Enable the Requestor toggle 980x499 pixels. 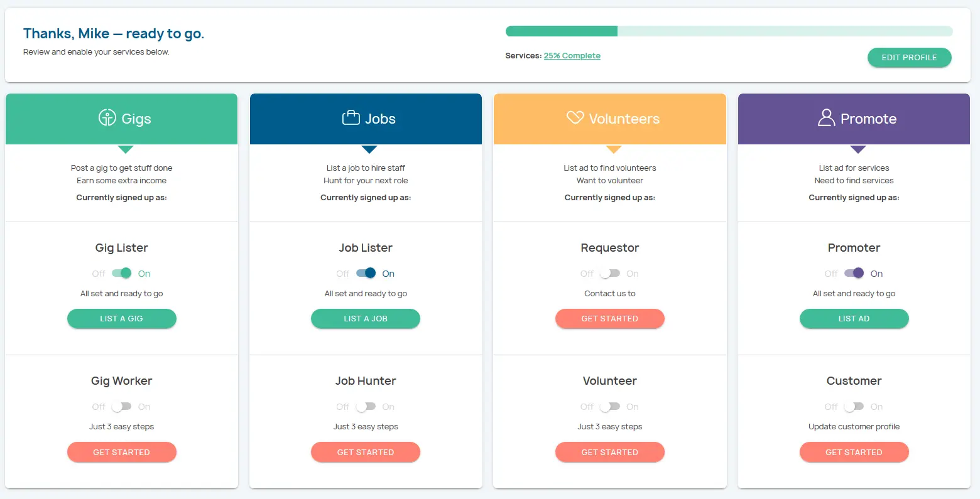point(609,273)
